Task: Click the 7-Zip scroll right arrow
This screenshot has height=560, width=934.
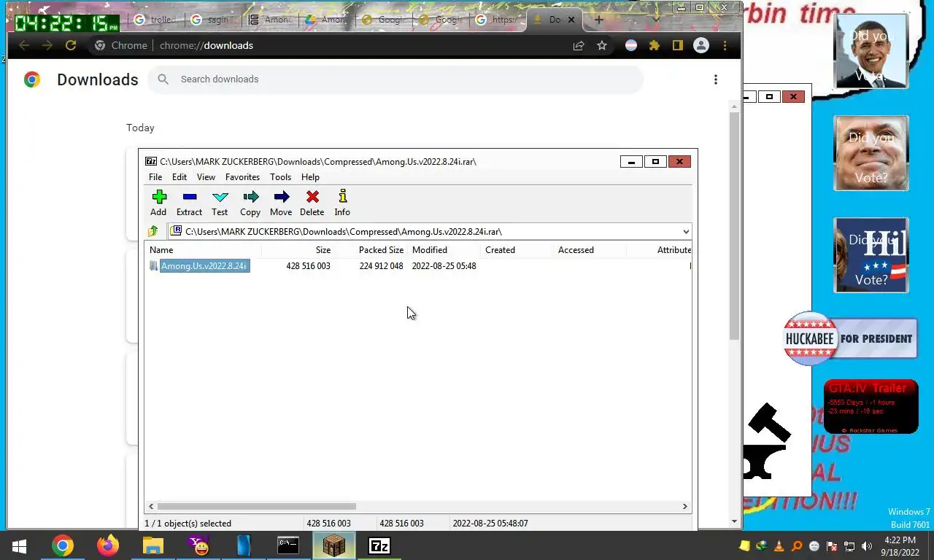Action: pos(685,506)
